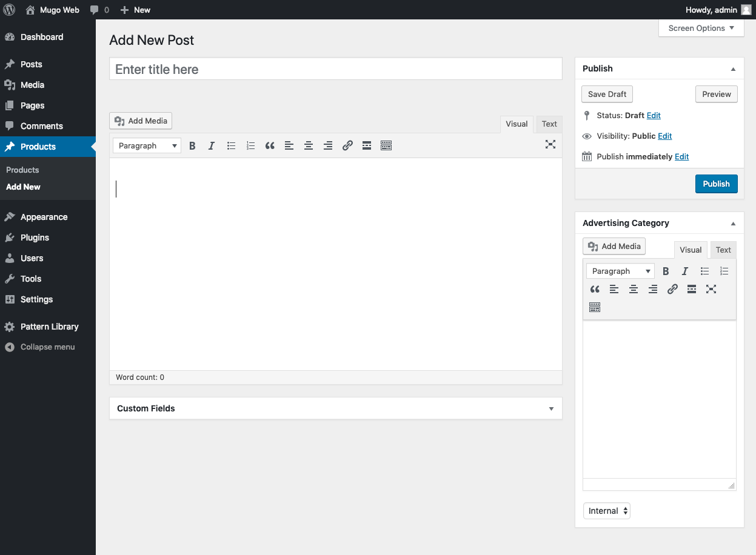Toggle toolbar toggle (kitchen sink) in Advertising Category editor

tap(595, 307)
